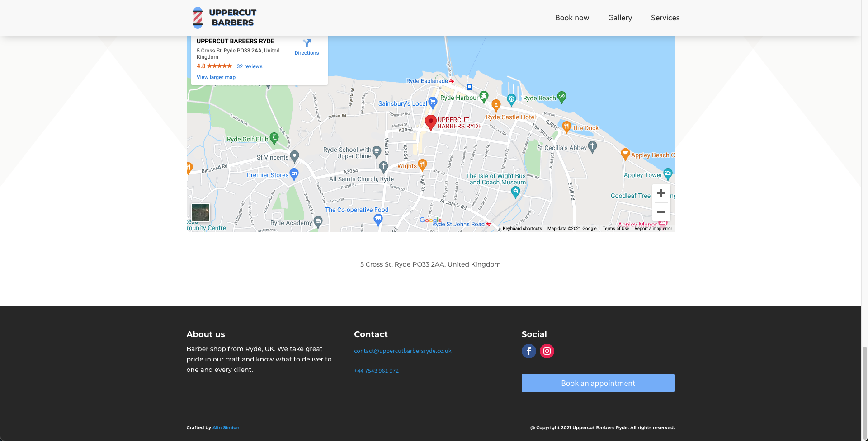
Task: Click the red Uppercut Barbers Ryde map pin
Action: 431,122
